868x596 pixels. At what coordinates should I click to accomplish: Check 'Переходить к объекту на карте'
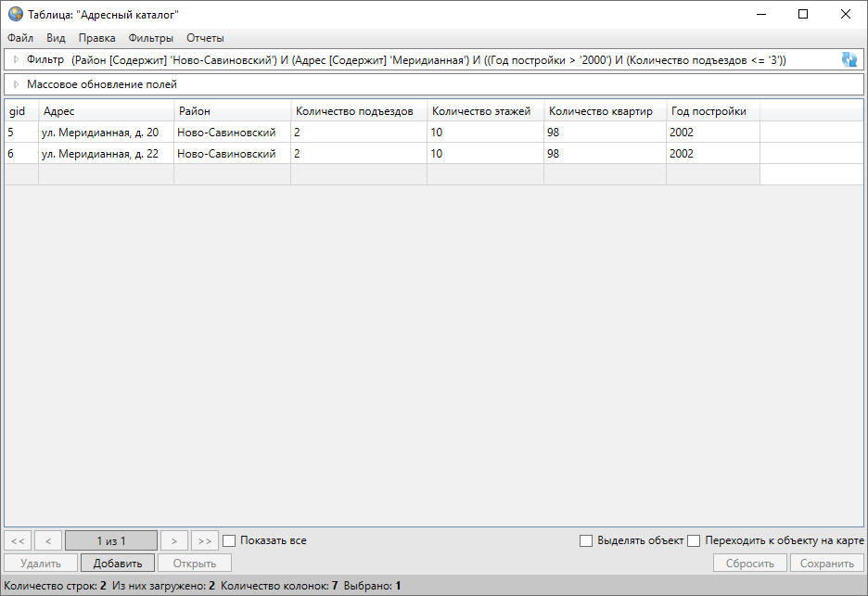[694, 540]
